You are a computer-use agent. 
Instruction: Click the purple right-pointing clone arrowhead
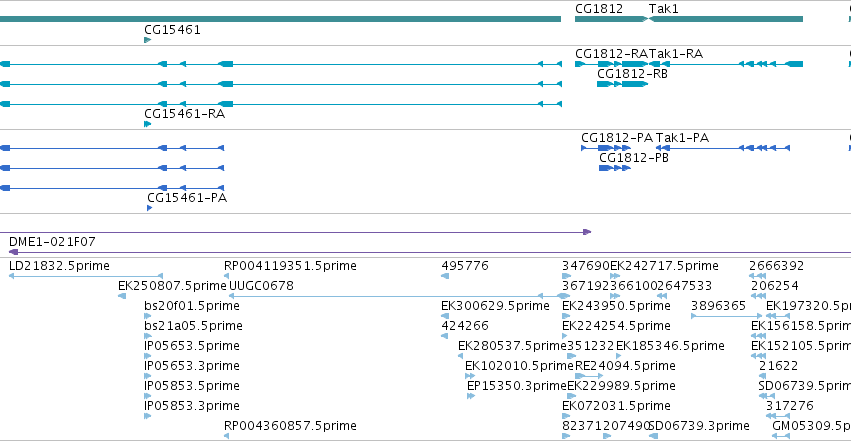(x=587, y=232)
